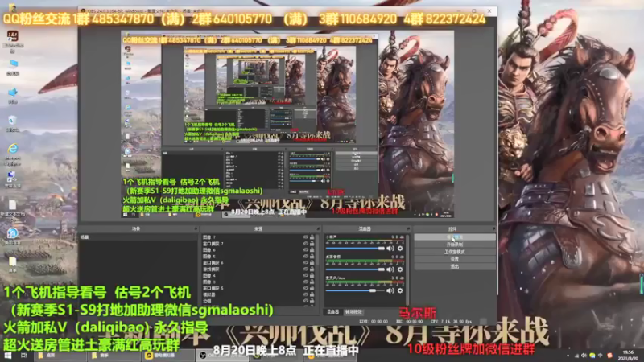Toggle visibility eye for 图像 6

point(305,250)
